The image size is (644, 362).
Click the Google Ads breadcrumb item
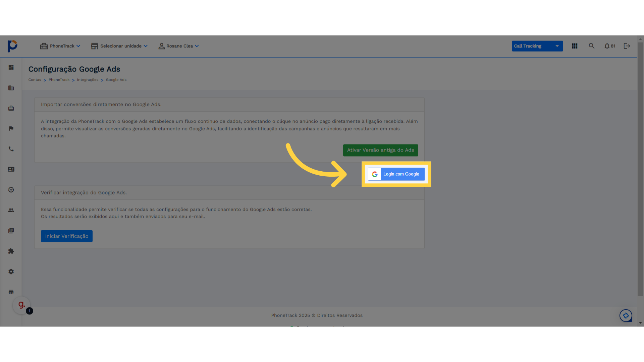(116, 80)
